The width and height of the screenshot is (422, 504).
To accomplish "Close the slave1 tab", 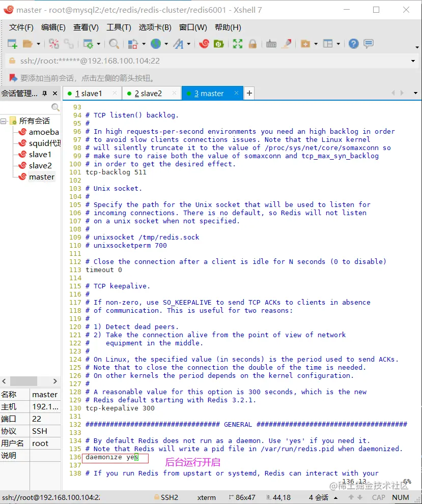I will point(115,93).
